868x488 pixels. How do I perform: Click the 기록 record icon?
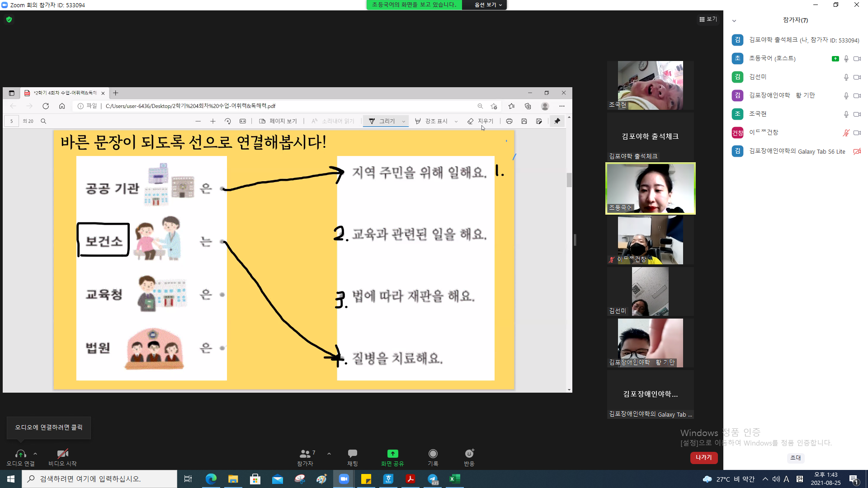point(433,453)
